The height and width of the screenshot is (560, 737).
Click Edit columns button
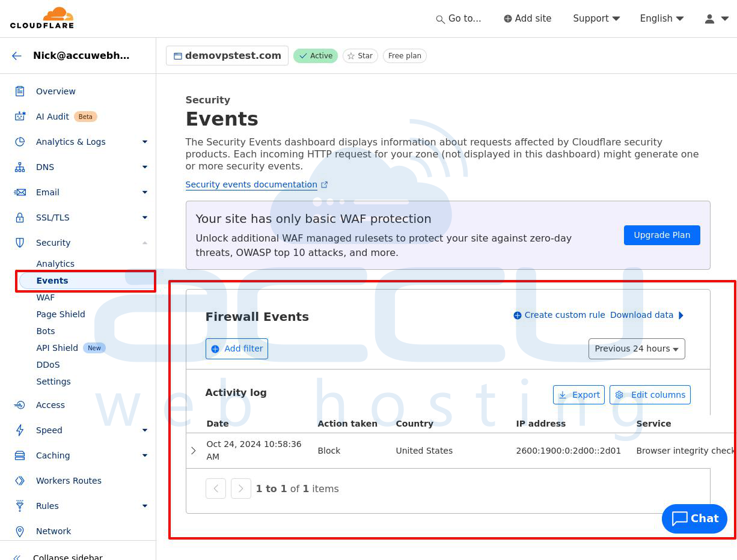click(650, 395)
